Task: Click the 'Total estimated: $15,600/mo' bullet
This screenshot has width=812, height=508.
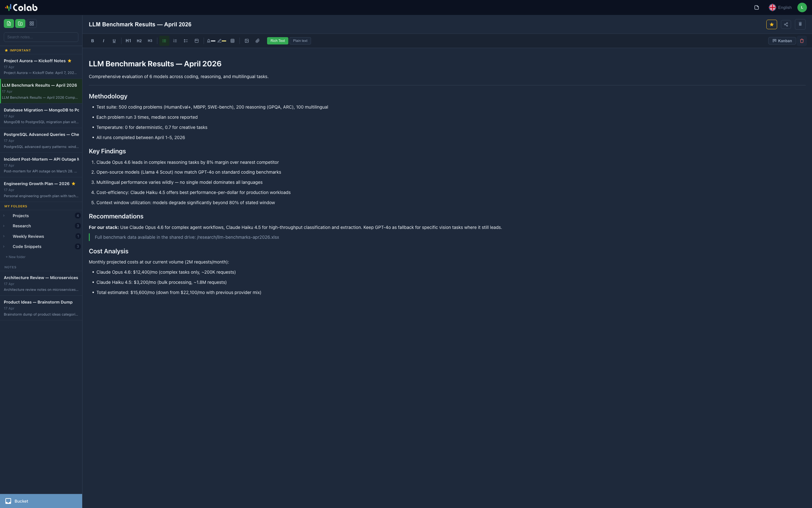Action: coord(179,293)
